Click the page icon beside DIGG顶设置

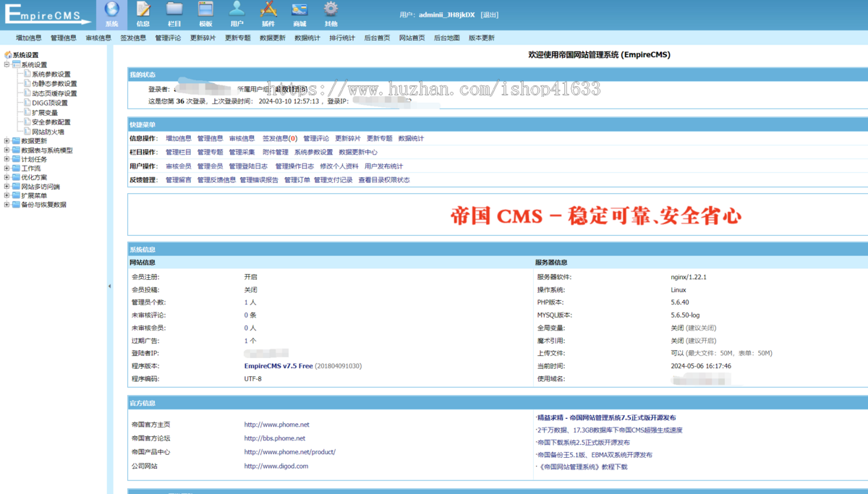(27, 103)
